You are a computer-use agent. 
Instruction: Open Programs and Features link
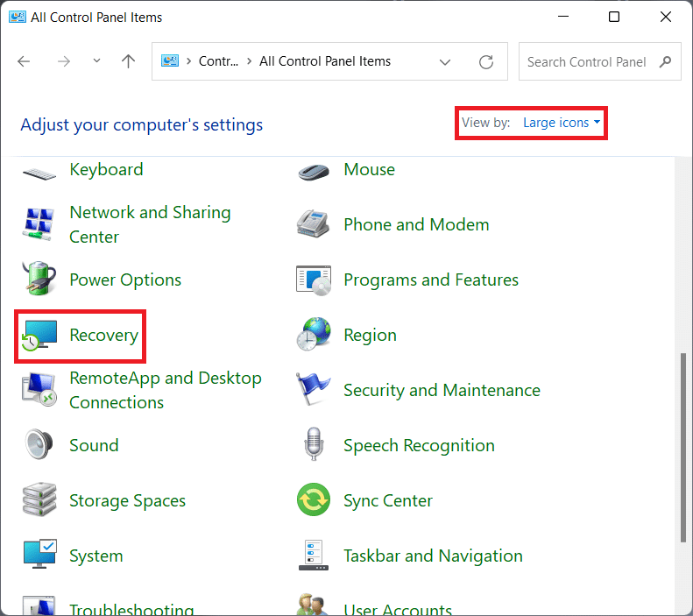point(431,280)
